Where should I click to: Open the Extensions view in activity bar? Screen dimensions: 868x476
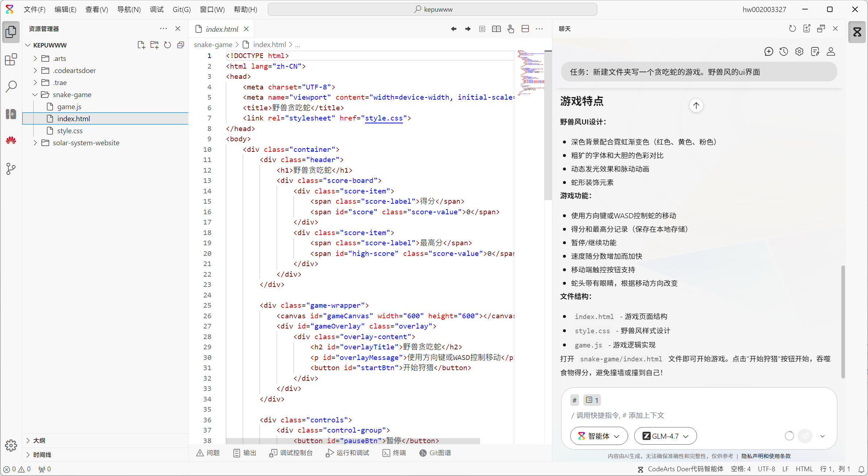click(11, 59)
